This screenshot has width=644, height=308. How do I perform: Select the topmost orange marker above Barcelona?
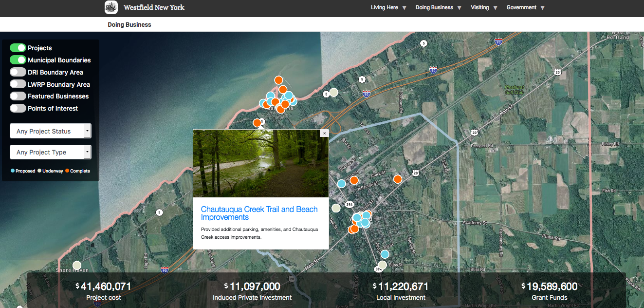[x=278, y=80]
